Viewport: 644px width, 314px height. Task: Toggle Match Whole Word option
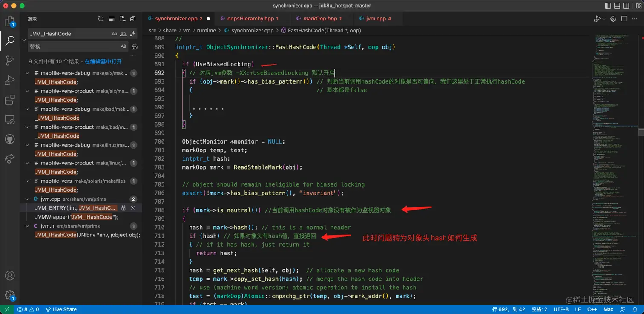coord(124,34)
